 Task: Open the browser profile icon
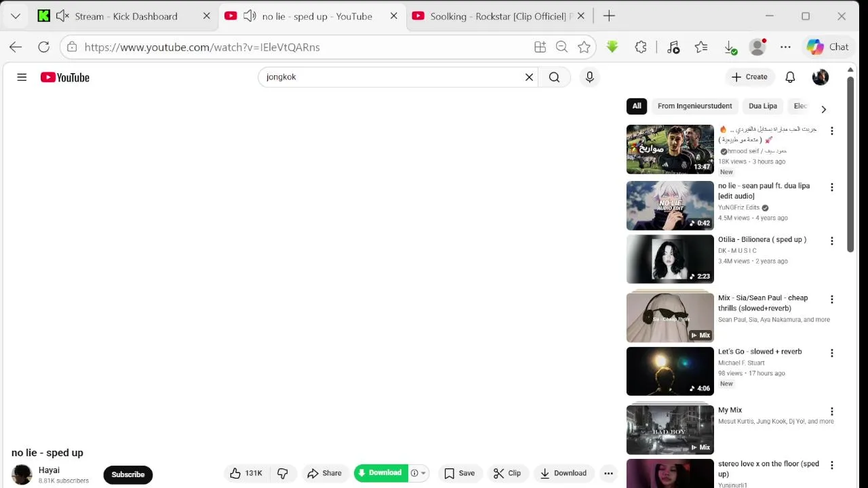tap(757, 47)
